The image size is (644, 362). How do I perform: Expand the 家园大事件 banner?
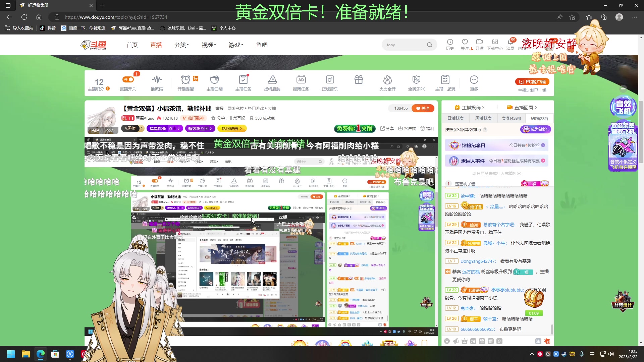point(497,161)
